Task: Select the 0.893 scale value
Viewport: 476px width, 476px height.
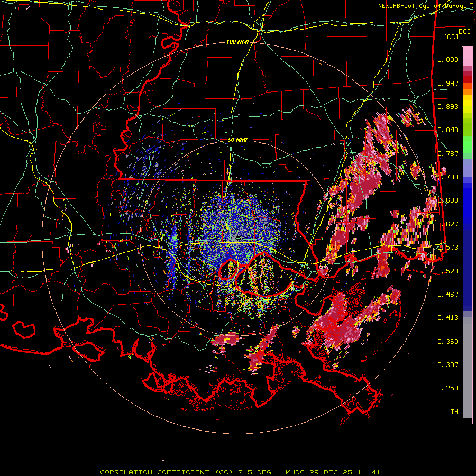Action: pos(448,106)
